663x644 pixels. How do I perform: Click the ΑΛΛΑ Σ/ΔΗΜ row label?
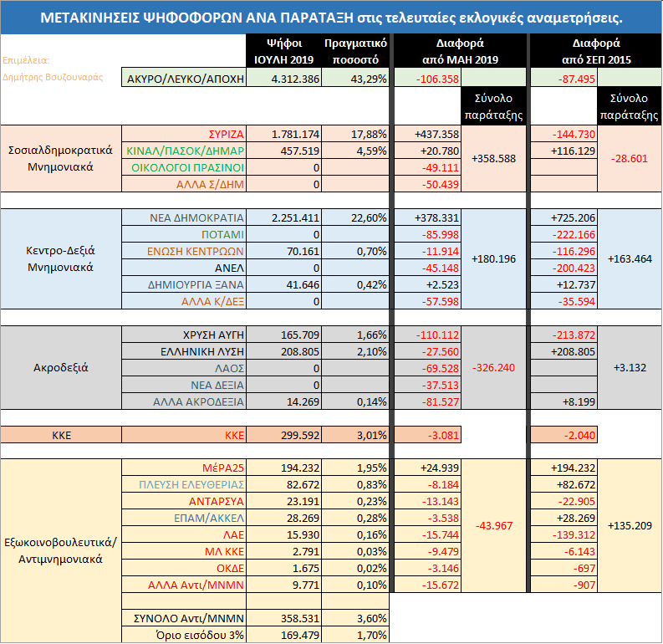click(x=184, y=184)
